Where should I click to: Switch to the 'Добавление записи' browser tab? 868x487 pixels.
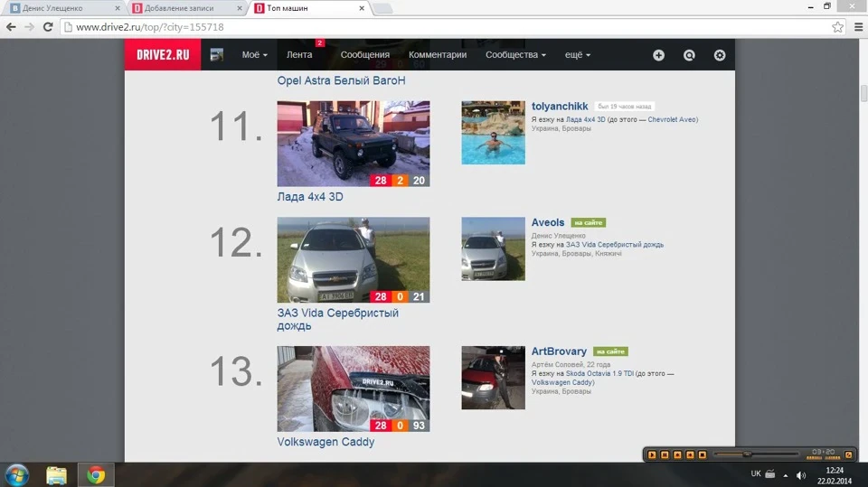tap(185, 8)
